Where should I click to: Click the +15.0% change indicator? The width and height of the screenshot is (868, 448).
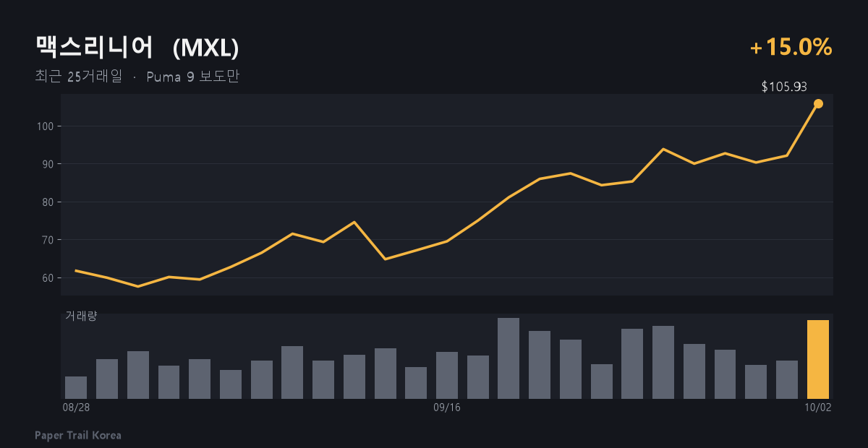[x=791, y=48]
